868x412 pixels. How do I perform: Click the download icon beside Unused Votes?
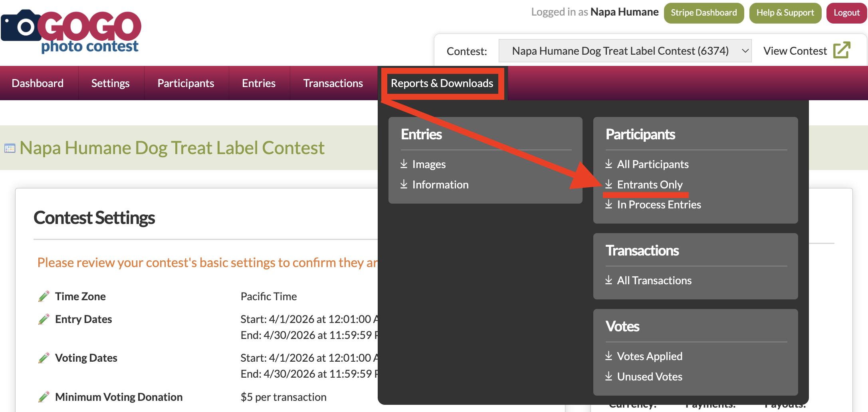coord(609,376)
